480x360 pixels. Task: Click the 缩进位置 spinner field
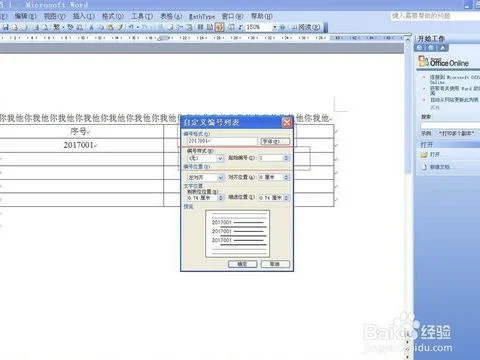pos(273,198)
